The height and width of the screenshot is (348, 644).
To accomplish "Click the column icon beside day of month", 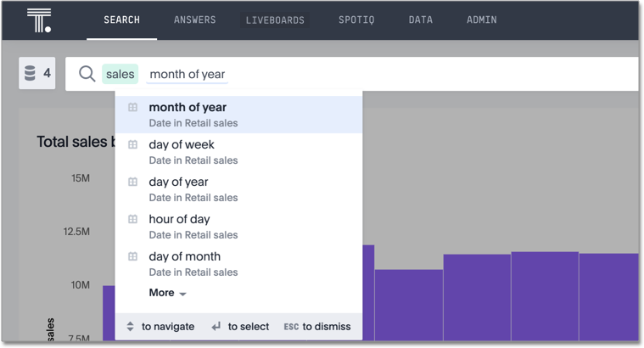I will tap(132, 257).
